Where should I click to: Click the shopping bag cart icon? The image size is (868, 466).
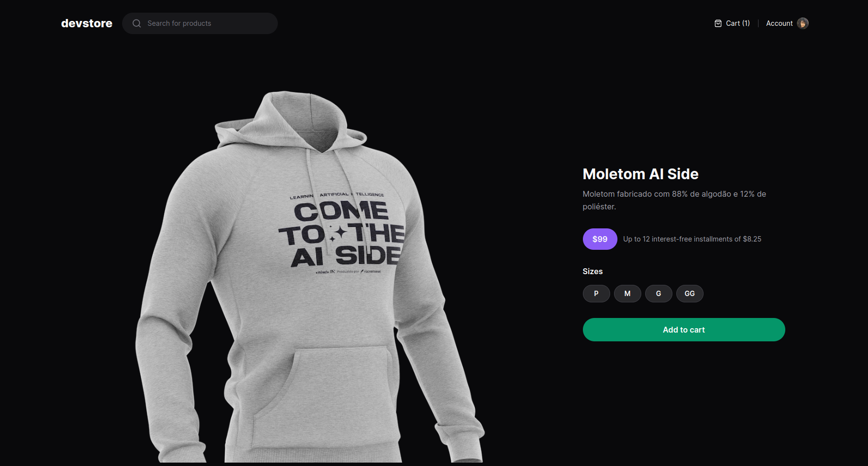718,23
